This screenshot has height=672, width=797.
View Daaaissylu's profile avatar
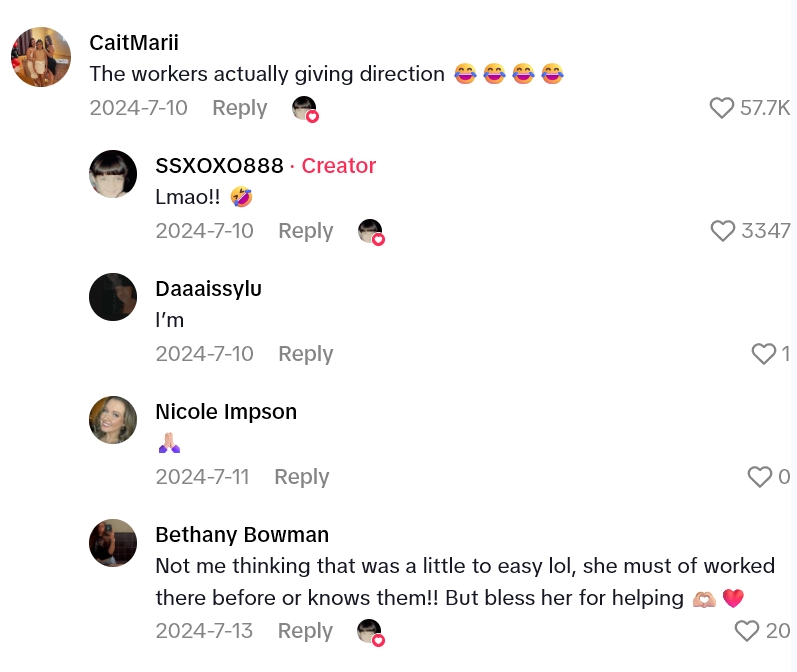(113, 297)
